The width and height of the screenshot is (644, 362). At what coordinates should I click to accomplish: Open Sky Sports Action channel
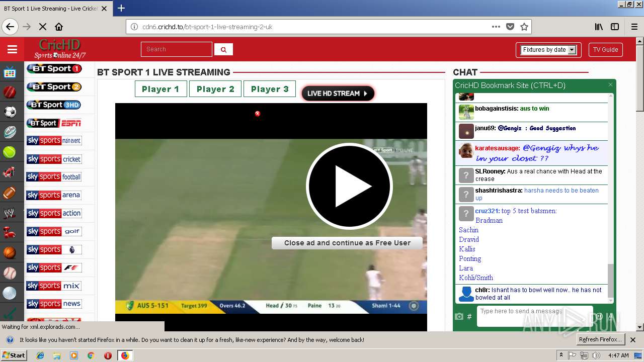(54, 213)
